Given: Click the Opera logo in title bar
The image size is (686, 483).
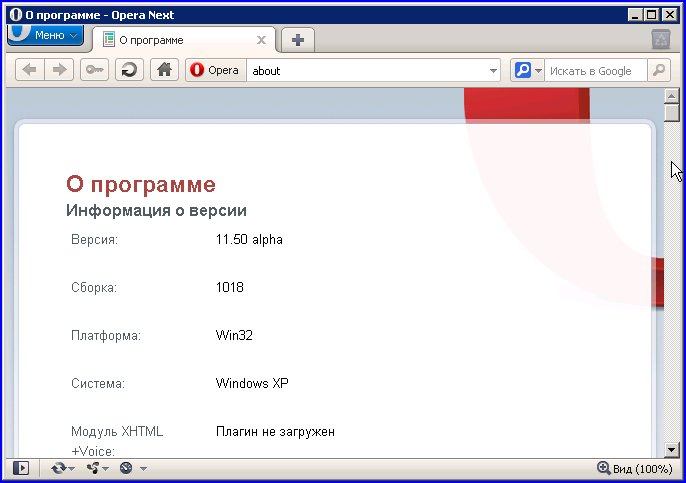Looking at the screenshot, I should [15, 15].
